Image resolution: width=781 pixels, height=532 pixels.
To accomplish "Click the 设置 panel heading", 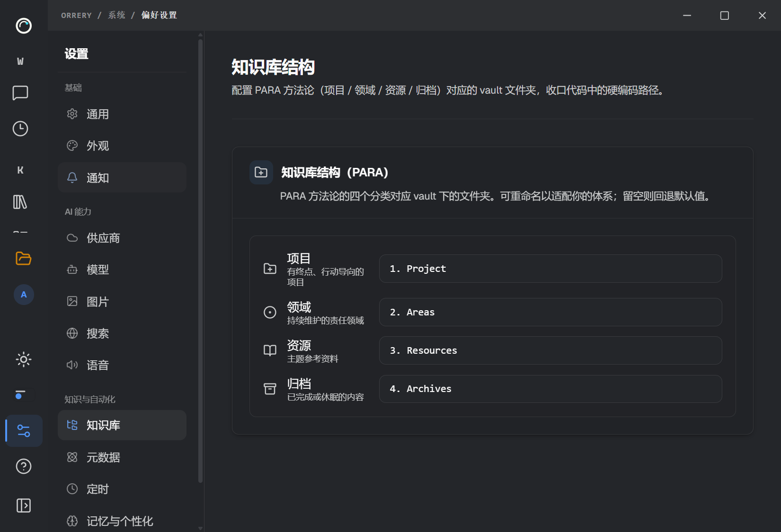I will click(77, 54).
